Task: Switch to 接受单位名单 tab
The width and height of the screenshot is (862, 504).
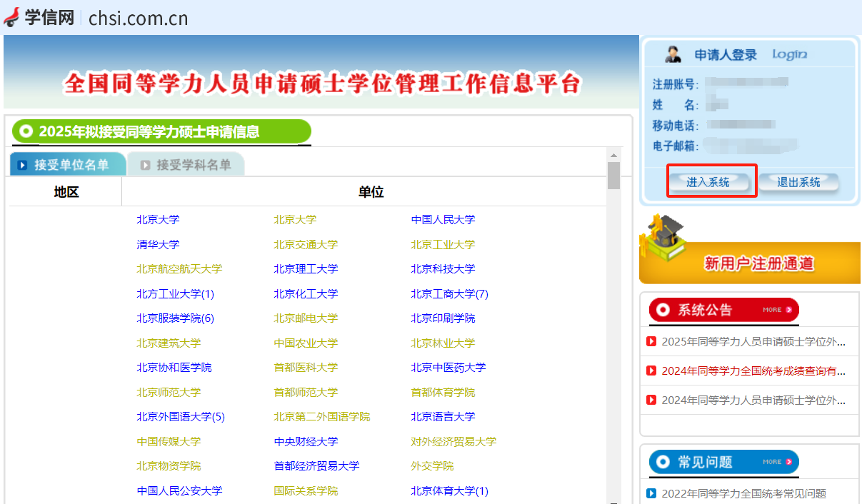Action: pos(68,165)
